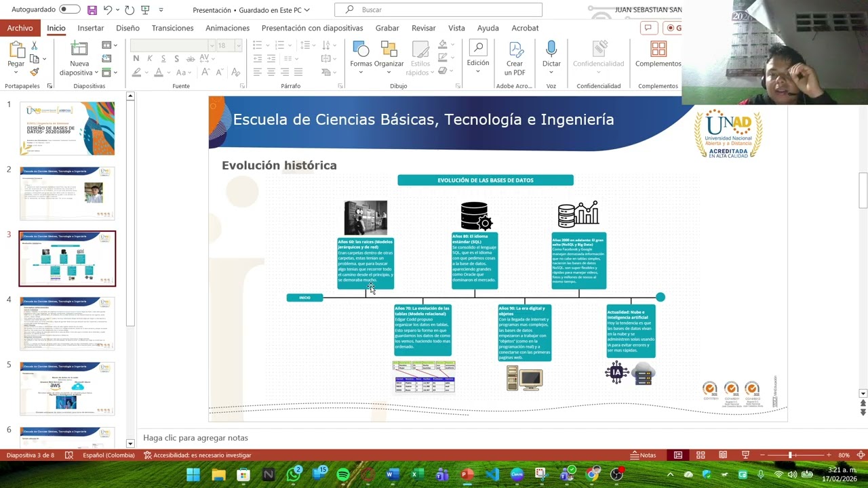Fit slide to current window

coord(861,455)
